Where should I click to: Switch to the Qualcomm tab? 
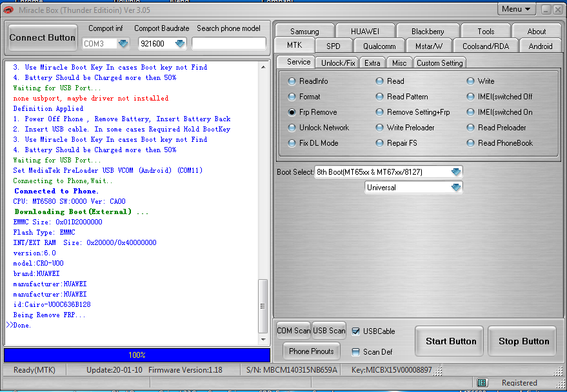[379, 46]
